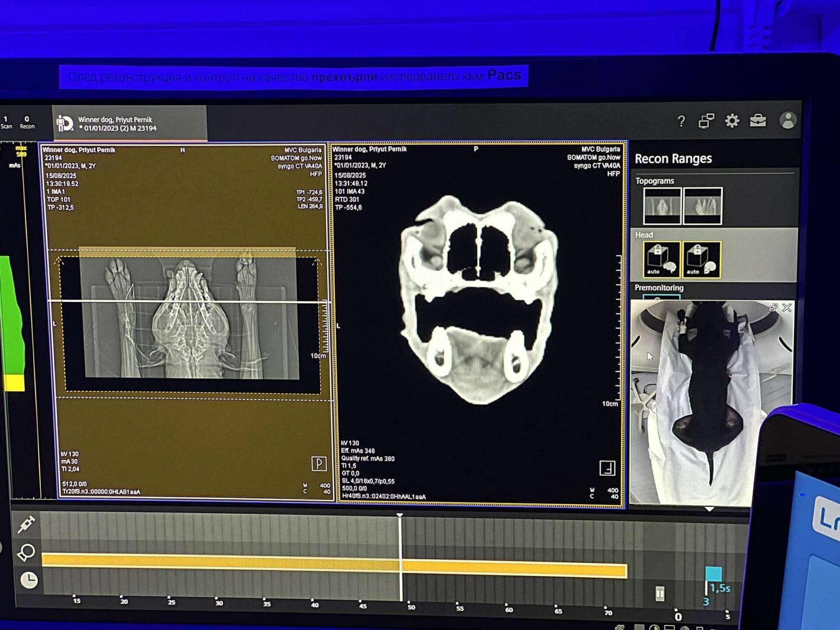840x630 pixels.
Task: Click the patient registration icon beside Winner dog
Action: pos(65,123)
